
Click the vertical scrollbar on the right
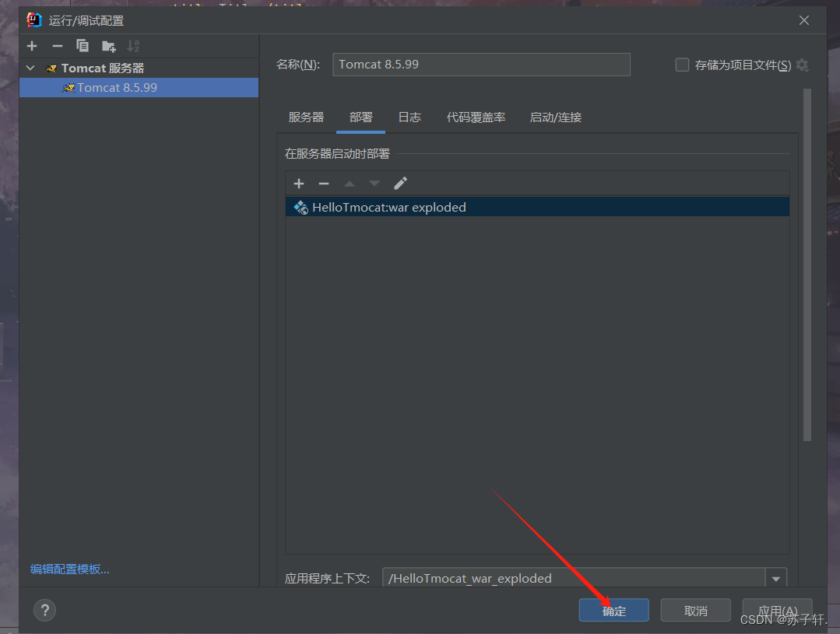(807, 265)
